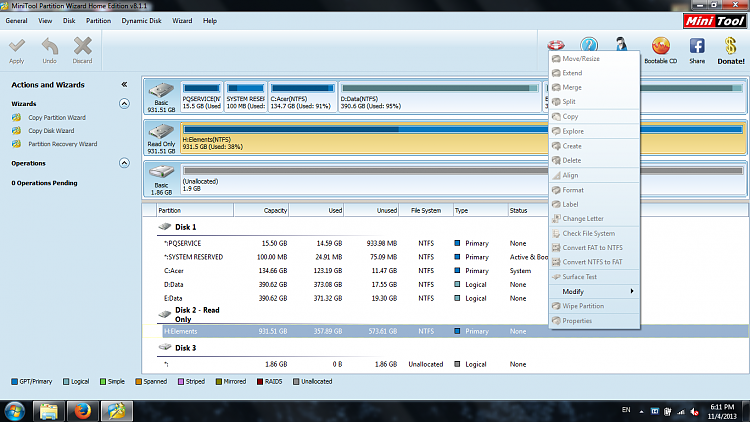Screen dimensions: 750x422
Task: Click the volume tray icon
Action: 695,412
